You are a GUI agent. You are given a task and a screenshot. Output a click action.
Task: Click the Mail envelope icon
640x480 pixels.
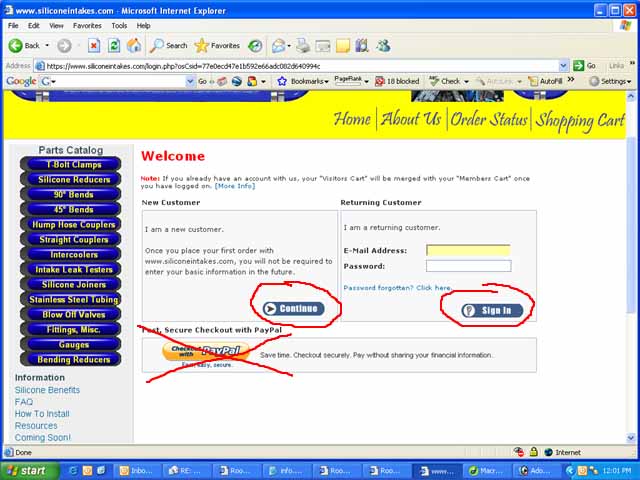(278, 45)
